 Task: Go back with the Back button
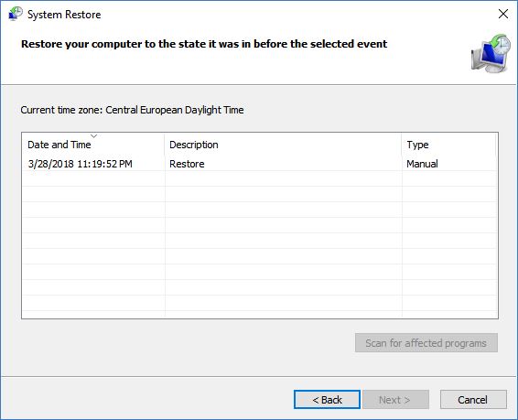point(327,400)
